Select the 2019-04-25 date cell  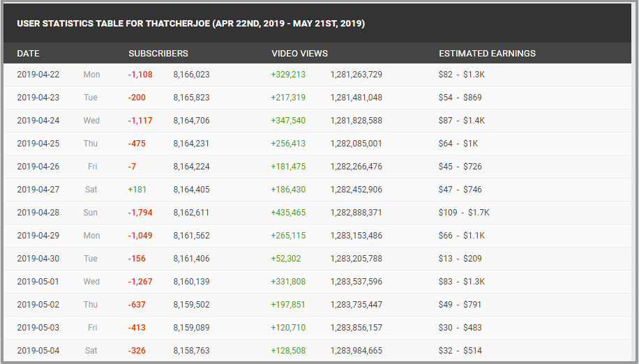point(38,144)
